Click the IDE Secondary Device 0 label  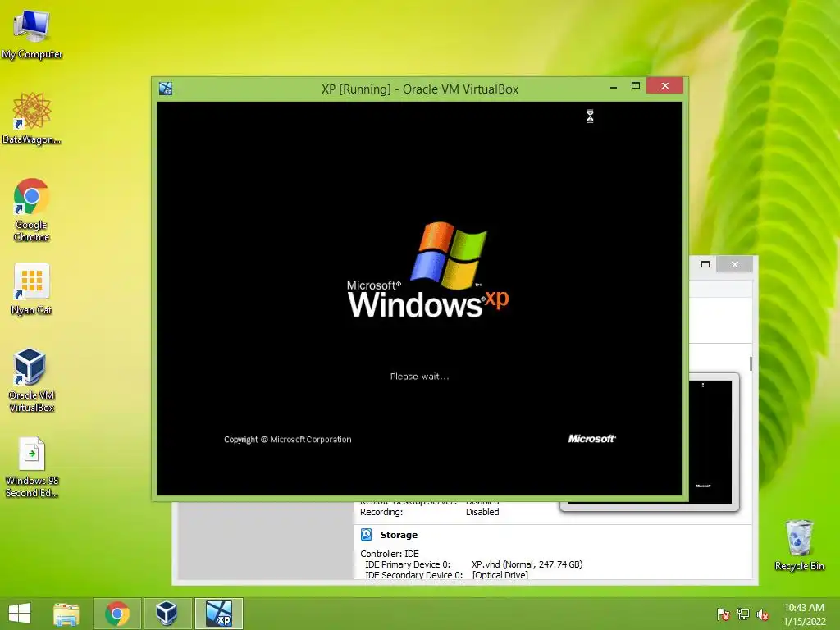[x=413, y=575]
